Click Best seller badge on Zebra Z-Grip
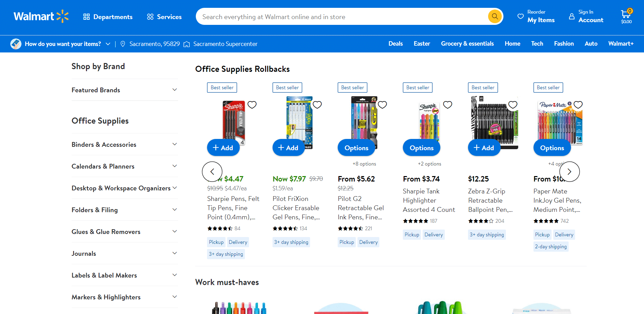This screenshot has width=644, height=314. click(x=483, y=88)
